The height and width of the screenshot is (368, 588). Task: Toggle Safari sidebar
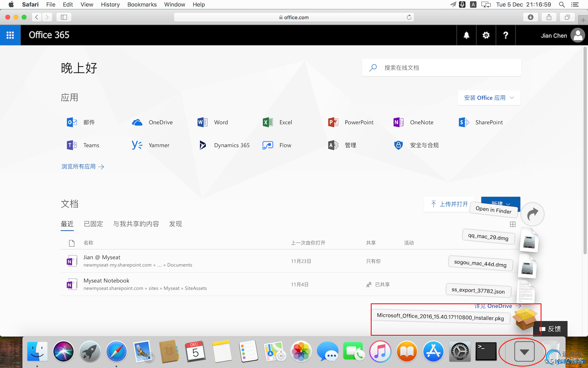(64, 17)
